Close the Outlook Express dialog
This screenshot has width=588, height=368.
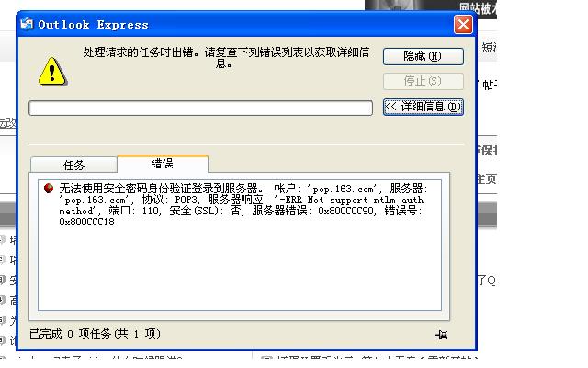[x=463, y=25]
